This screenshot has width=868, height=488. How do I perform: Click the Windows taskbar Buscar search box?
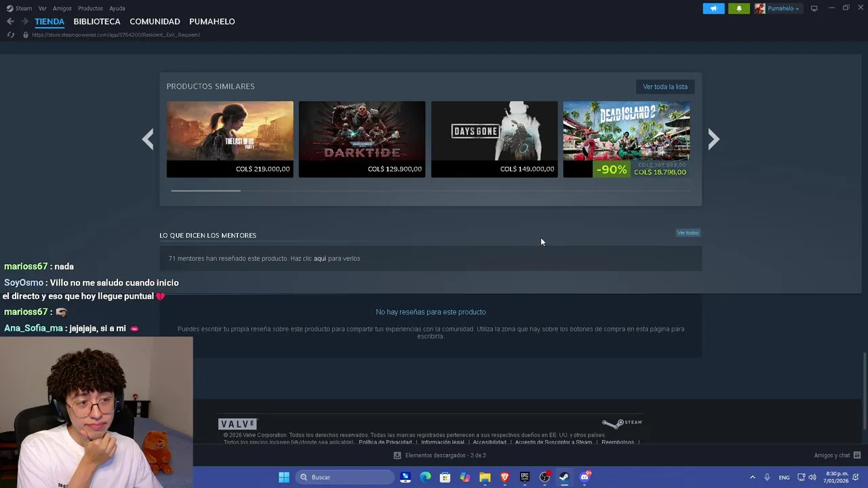pos(346,477)
